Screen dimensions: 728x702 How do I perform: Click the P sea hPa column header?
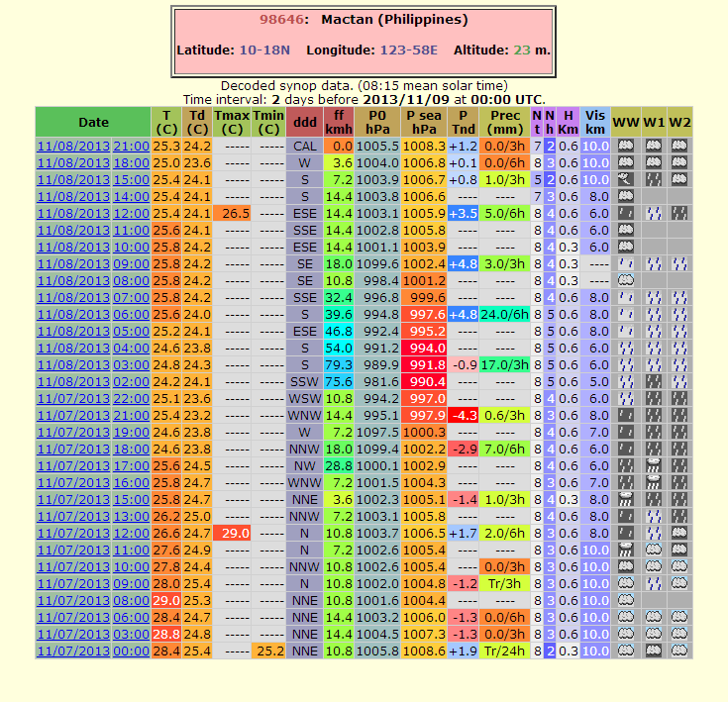425,122
